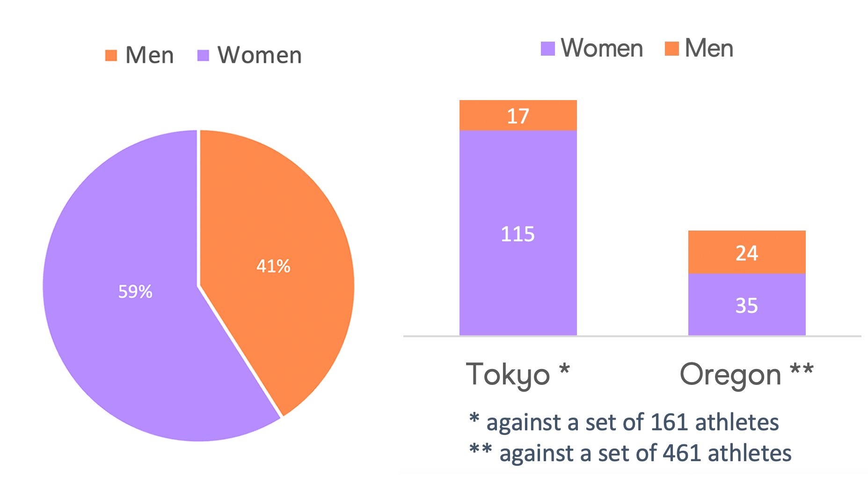Click the footnote about 461 athletes
This screenshot has height=485, width=868.
tap(630, 453)
